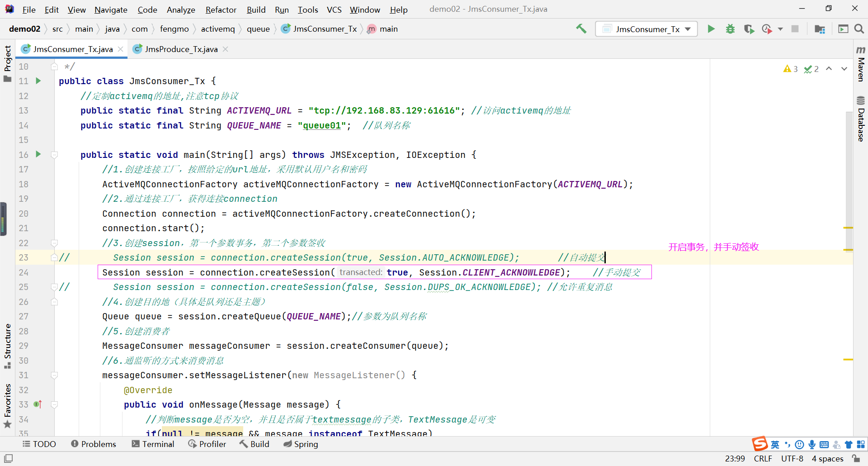Click the typo check count indicator
This screenshot has width=868, height=466.
point(811,69)
